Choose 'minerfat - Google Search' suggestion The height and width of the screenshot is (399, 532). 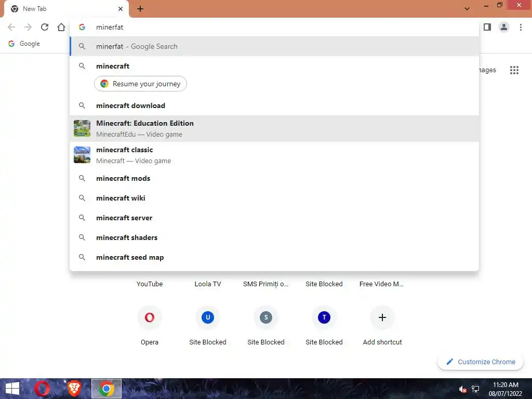coord(274,46)
